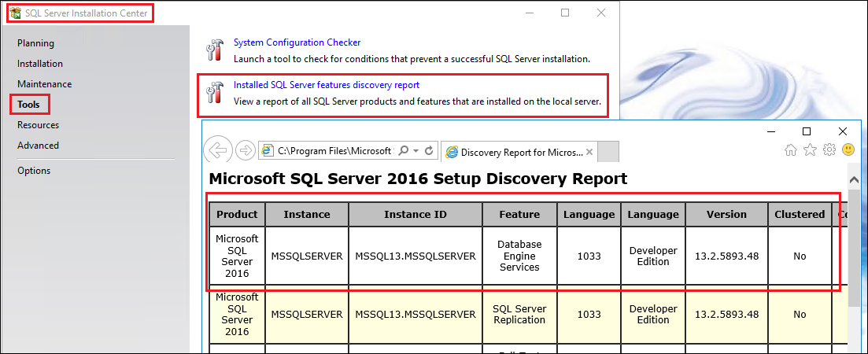Click the Internet Explorer page icon in address bar
The height and width of the screenshot is (354, 868).
[x=268, y=150]
